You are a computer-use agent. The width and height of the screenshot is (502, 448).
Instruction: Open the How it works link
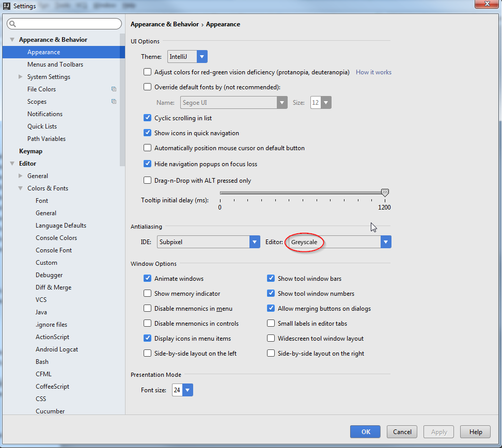pos(373,72)
